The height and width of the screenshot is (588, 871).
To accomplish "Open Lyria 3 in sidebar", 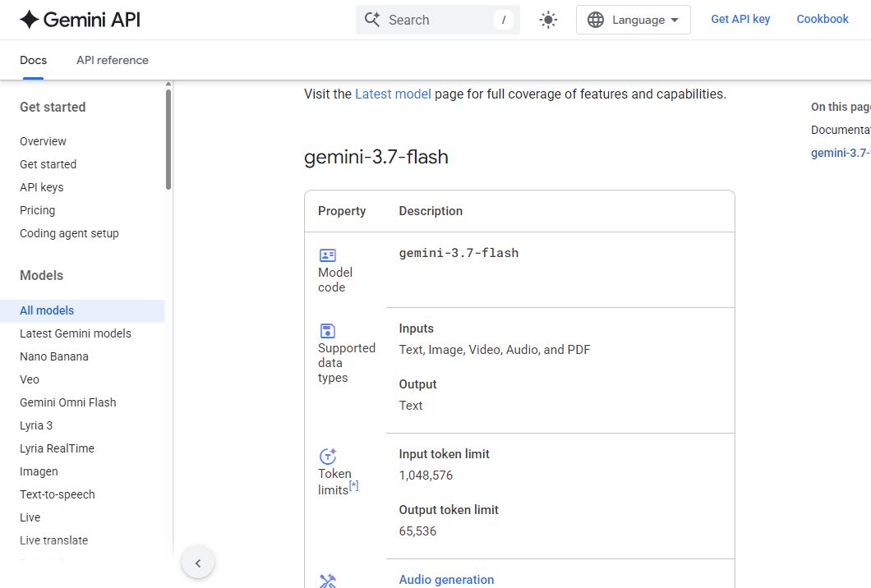I will pyautogui.click(x=36, y=425).
